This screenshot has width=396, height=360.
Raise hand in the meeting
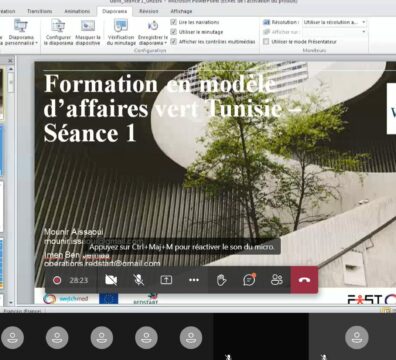(x=222, y=280)
